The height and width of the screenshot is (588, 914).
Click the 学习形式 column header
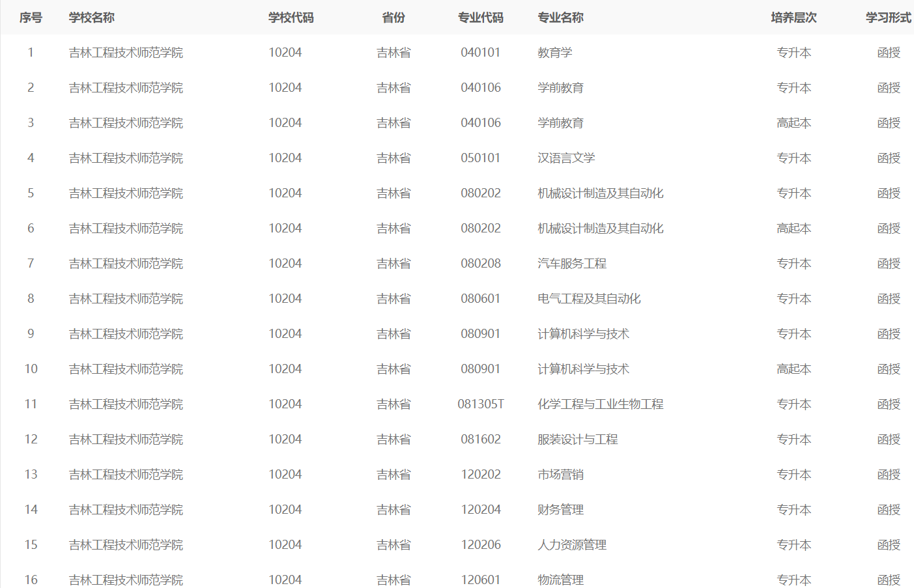click(889, 18)
